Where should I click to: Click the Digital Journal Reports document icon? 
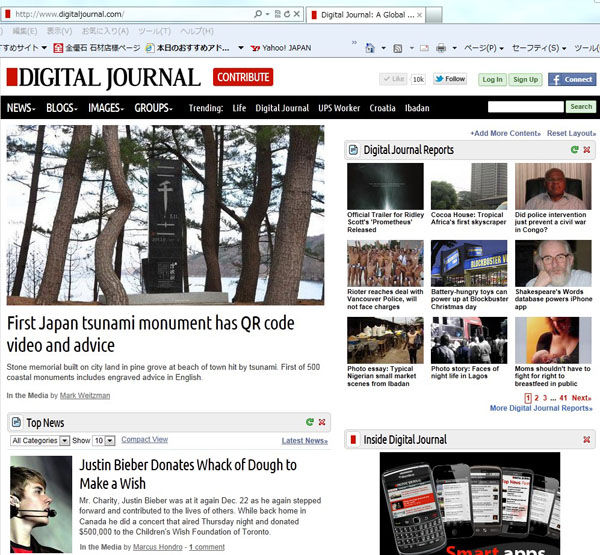coord(353,150)
